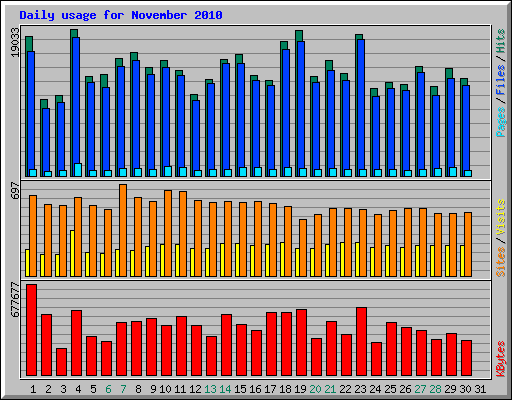Select day label "10" on the x-axis
Image resolution: width=512 pixels, height=400 pixels.
[x=165, y=389]
